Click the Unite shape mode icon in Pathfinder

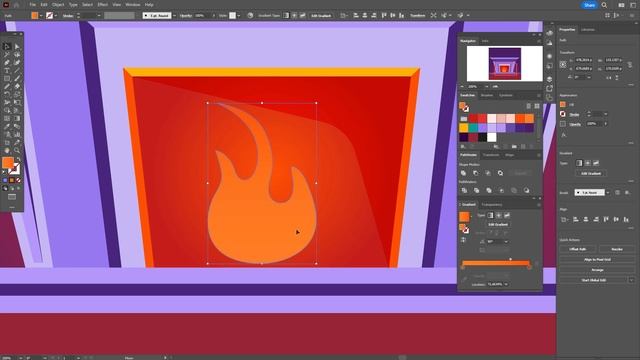(x=464, y=173)
